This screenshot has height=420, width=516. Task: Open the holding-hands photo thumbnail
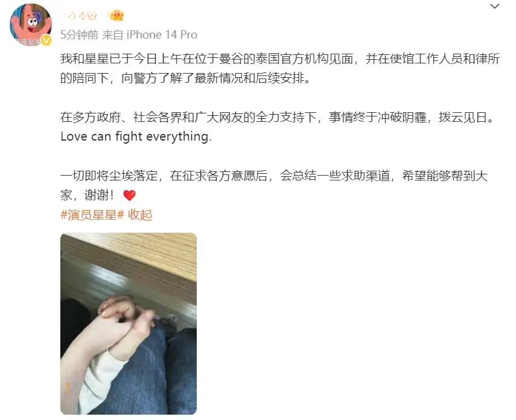pyautogui.click(x=129, y=323)
